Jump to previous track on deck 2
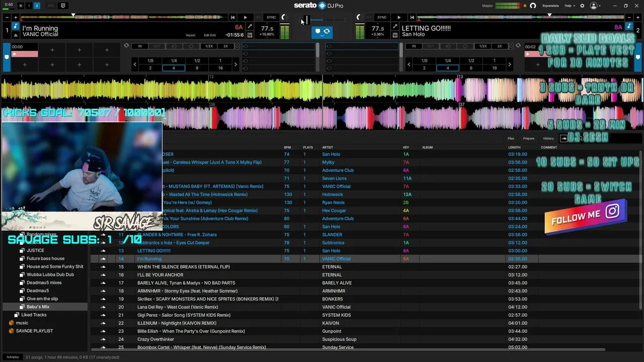The image size is (644, 362). pyautogui.click(x=412, y=18)
